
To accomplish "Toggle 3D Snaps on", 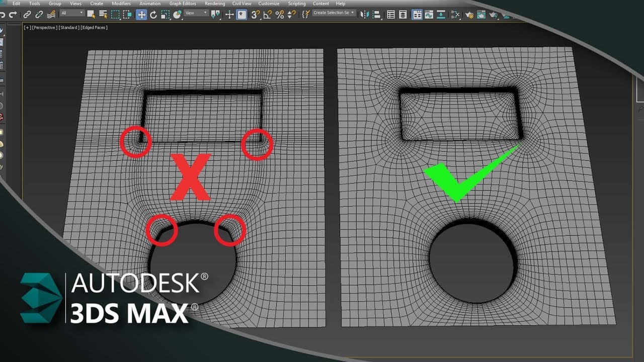I will coord(256,15).
